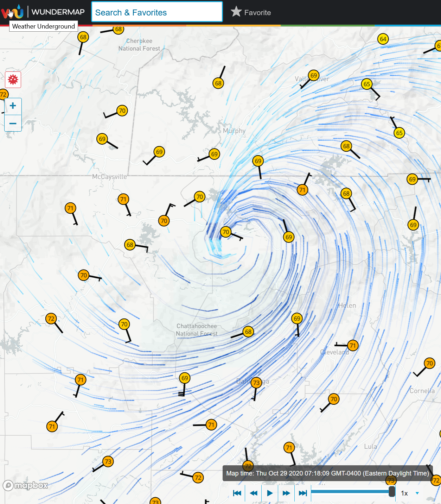Skip to the last animation frame
This screenshot has width=441, height=504.
(303, 493)
